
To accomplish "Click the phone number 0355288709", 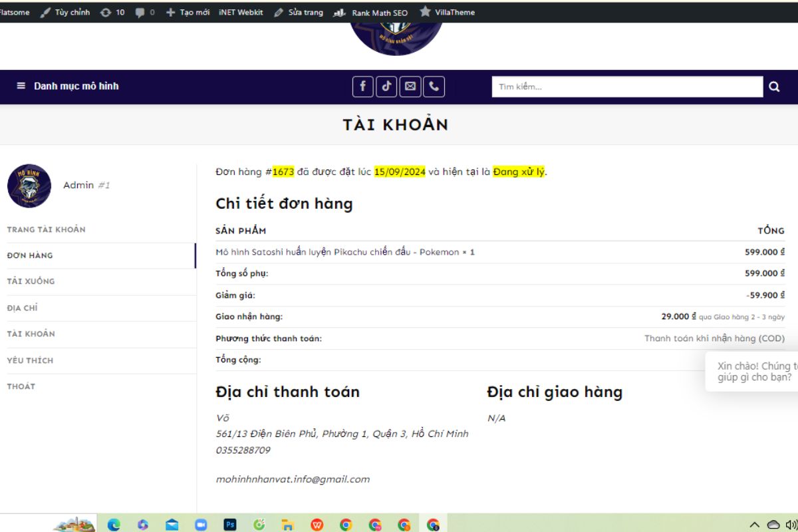I will point(243,450).
